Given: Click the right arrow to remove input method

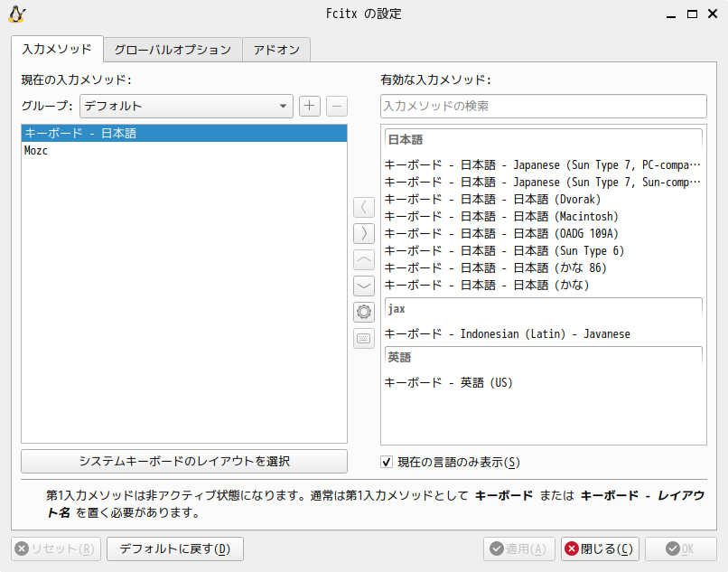Looking at the screenshot, I should (363, 233).
